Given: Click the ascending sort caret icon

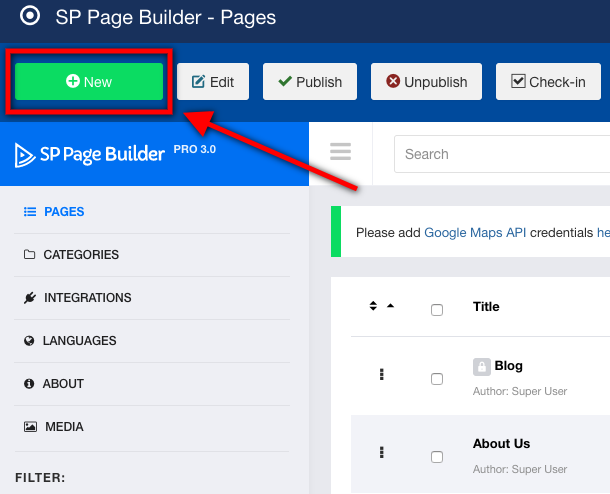Looking at the screenshot, I should tap(391, 306).
